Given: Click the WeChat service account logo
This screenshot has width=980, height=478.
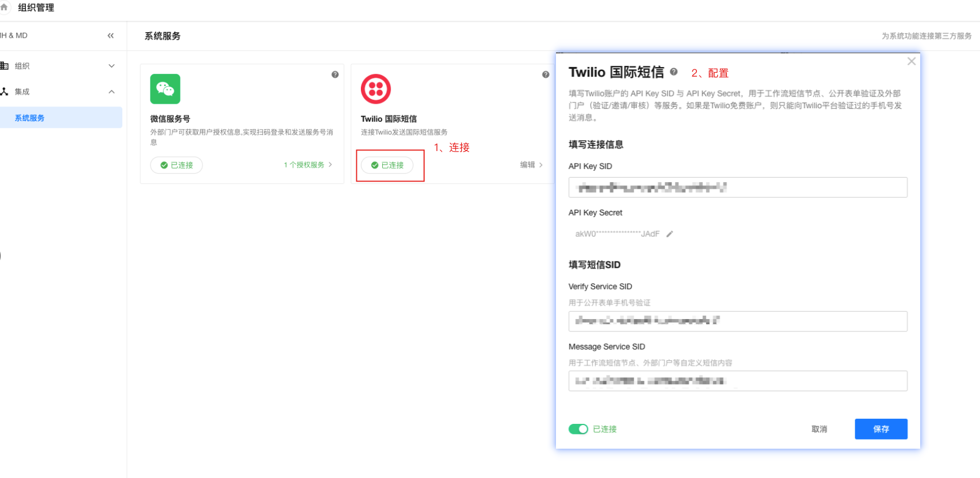Looking at the screenshot, I should (x=165, y=89).
